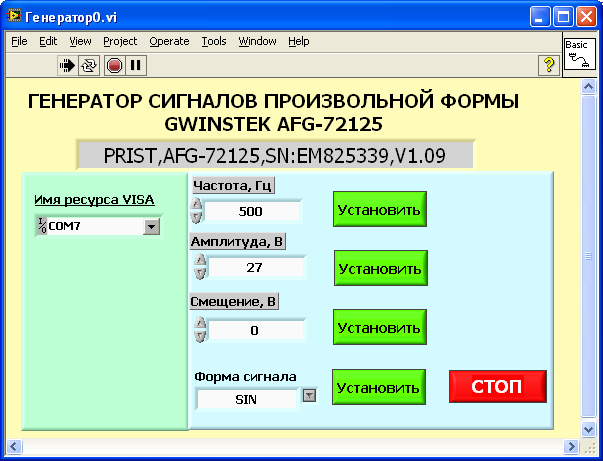Click the SIN signal form field
Image resolution: width=603 pixels, height=461 pixels.
tap(247, 399)
